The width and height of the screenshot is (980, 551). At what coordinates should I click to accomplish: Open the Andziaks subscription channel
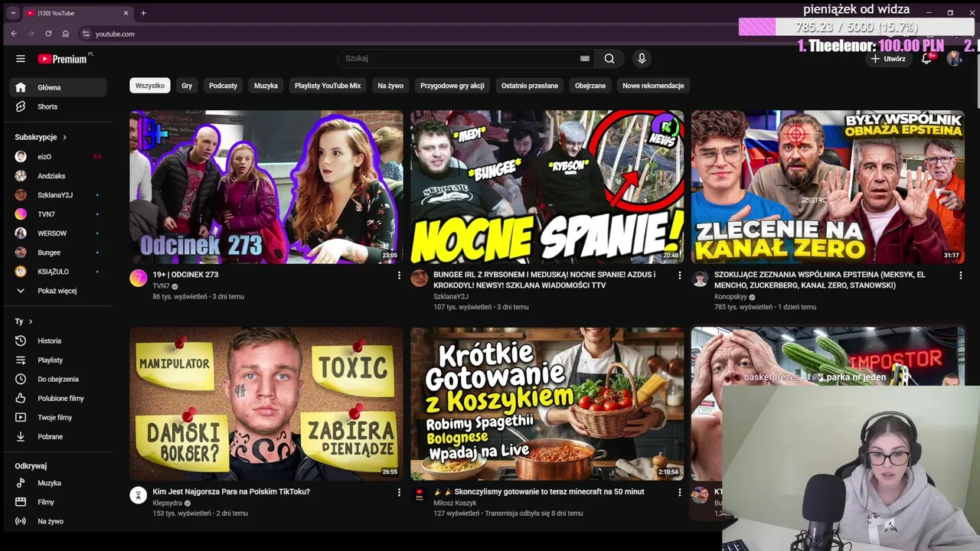pos(58,175)
